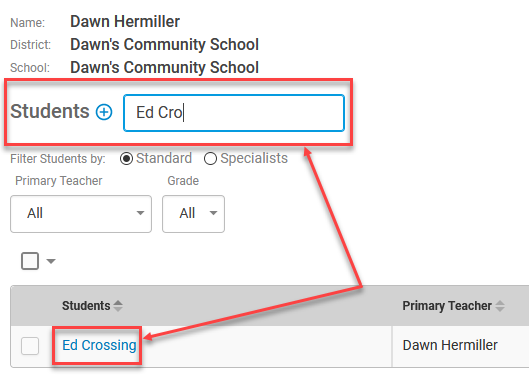The width and height of the screenshot is (529, 376).
Task: Click the add student plus icon
Action: (x=104, y=112)
